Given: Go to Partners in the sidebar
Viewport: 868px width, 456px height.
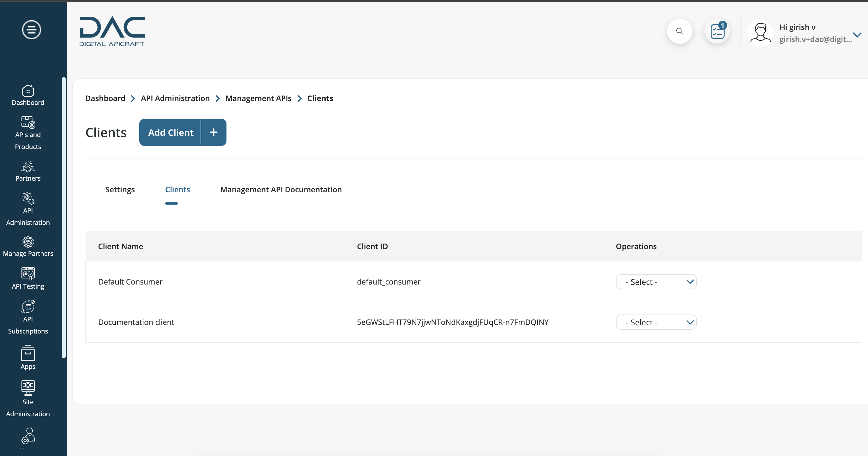Looking at the screenshot, I should point(28,171).
